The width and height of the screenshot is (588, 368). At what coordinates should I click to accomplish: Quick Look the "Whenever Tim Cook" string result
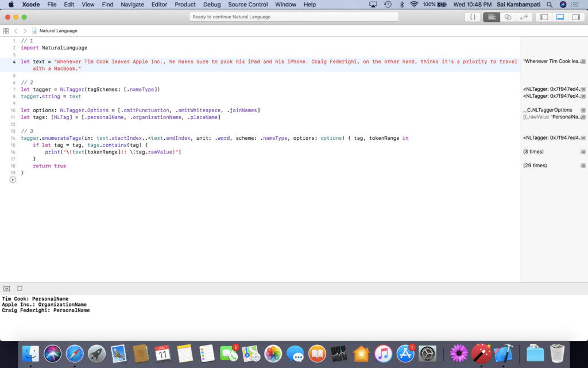pyautogui.click(x=583, y=62)
